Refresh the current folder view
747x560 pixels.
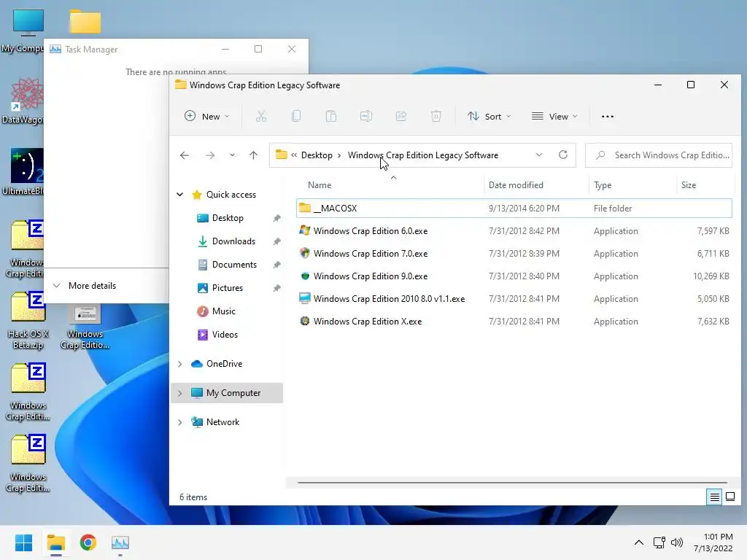563,155
